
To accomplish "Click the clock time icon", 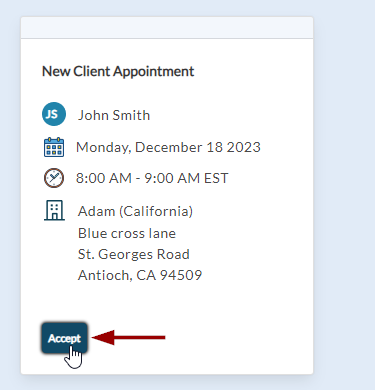I will 54,178.
